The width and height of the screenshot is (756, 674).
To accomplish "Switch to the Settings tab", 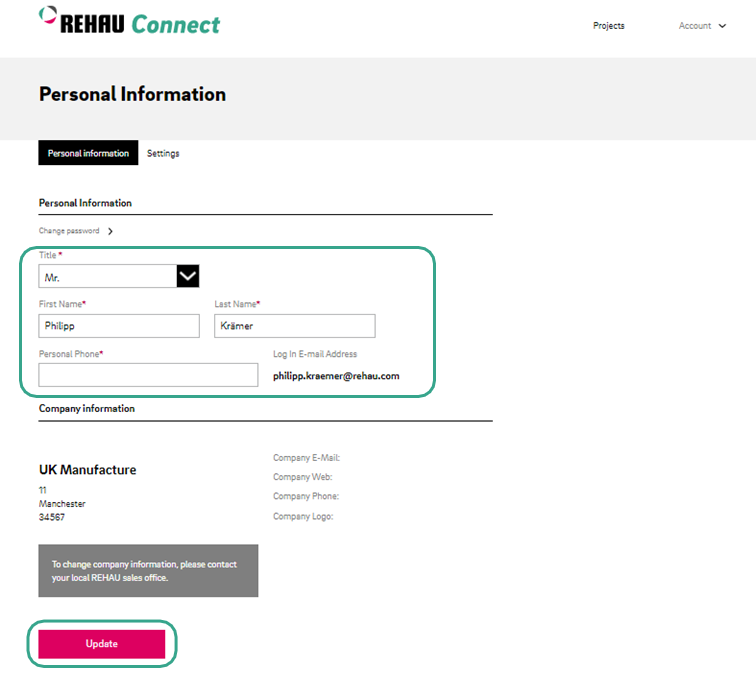I will tap(163, 153).
